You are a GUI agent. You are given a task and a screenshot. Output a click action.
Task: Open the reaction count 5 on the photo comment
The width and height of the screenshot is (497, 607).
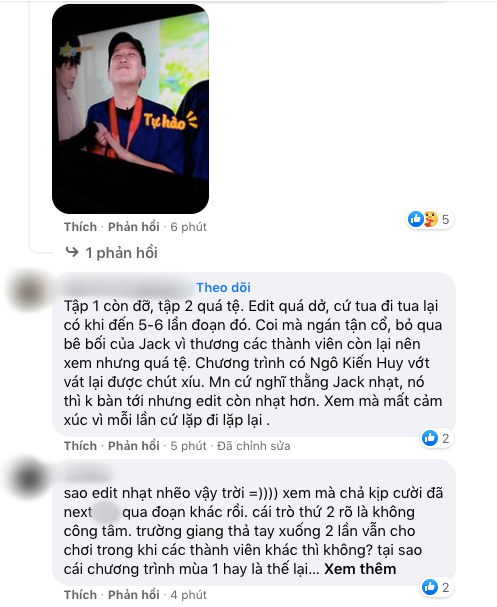tap(446, 219)
